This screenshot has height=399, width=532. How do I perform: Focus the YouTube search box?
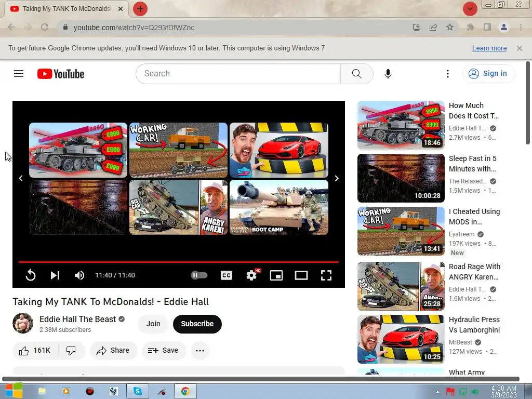coord(238,74)
